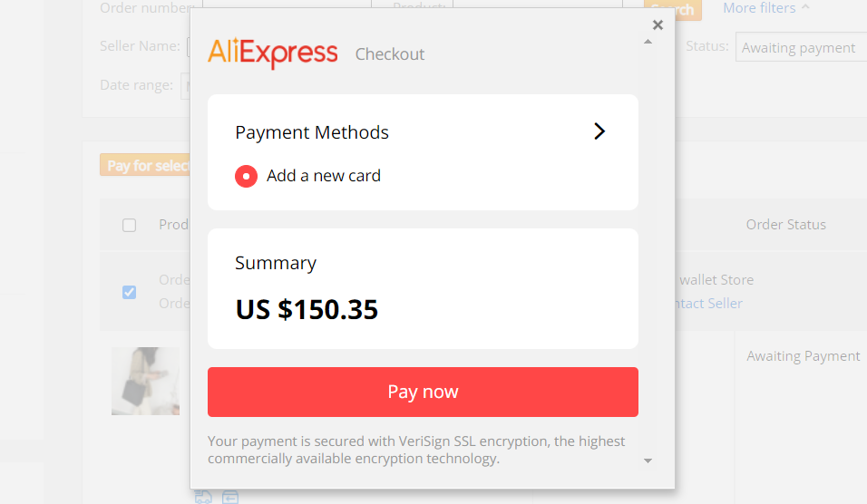
Task: Open the Status dropdown showing Awaiting payment
Action: point(801,47)
